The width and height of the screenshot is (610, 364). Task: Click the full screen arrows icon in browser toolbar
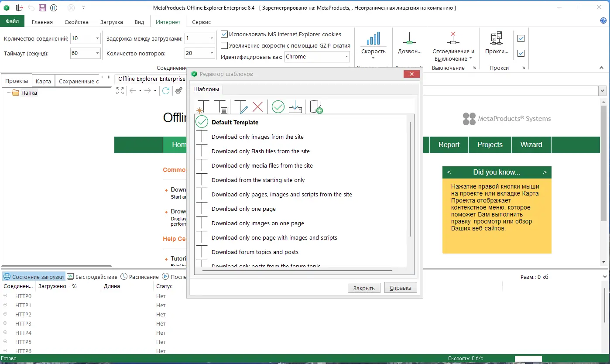120,90
